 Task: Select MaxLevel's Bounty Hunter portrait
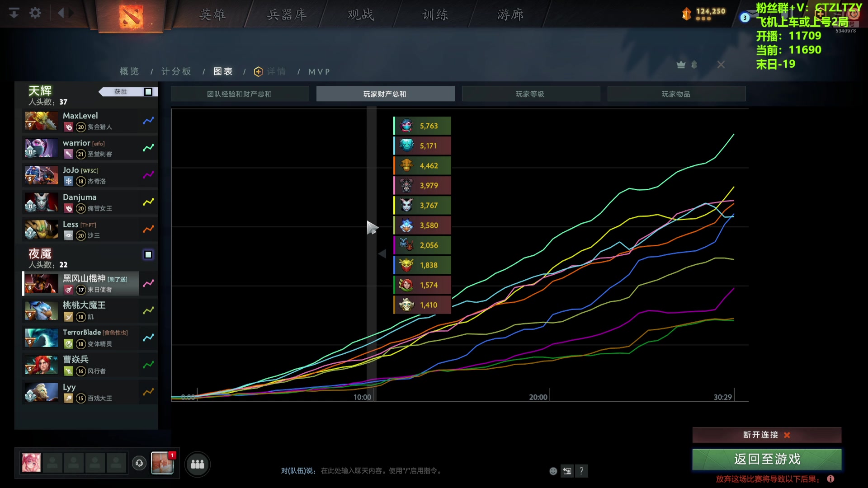[41, 121]
